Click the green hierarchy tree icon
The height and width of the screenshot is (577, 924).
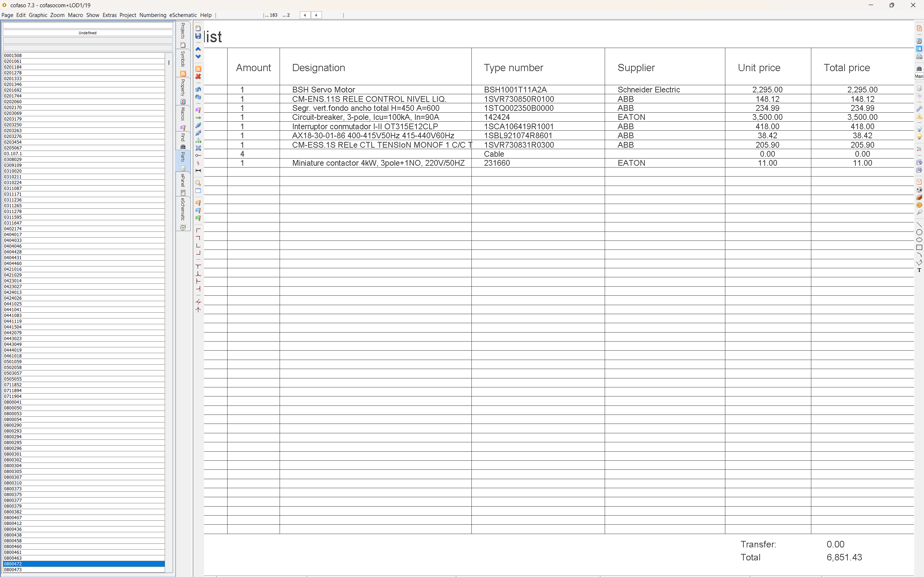(x=198, y=141)
